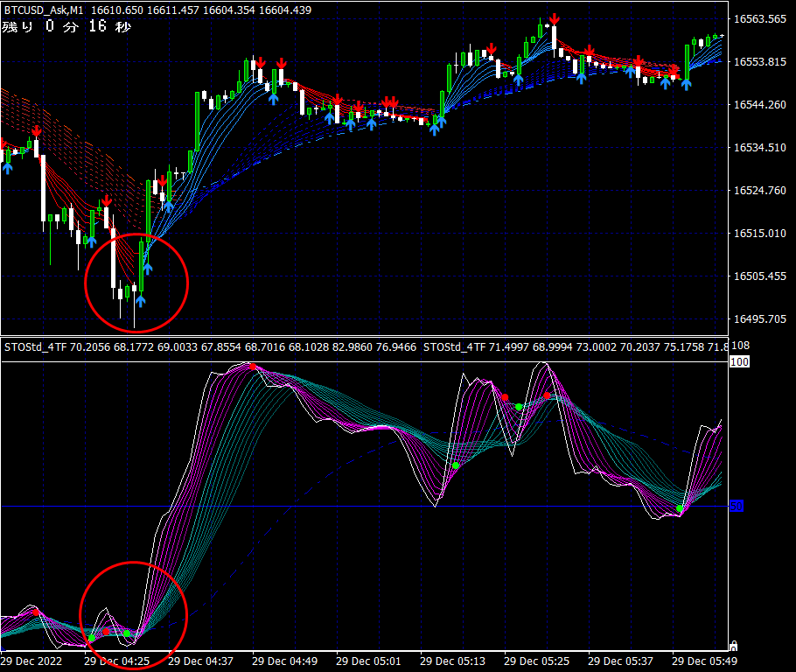Click the 29 Dec 05:13 time label
Image resolution: width=796 pixels, height=672 pixels.
453,661
